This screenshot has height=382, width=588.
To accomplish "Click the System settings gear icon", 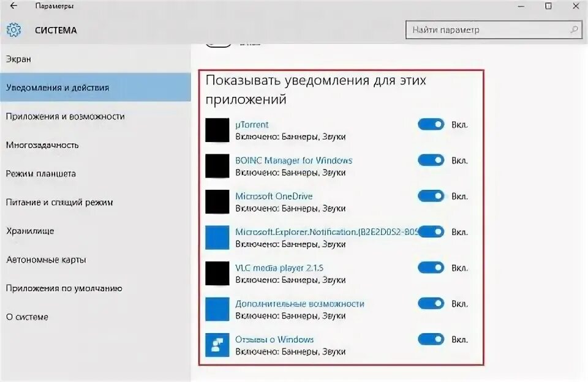I will 13,30.
